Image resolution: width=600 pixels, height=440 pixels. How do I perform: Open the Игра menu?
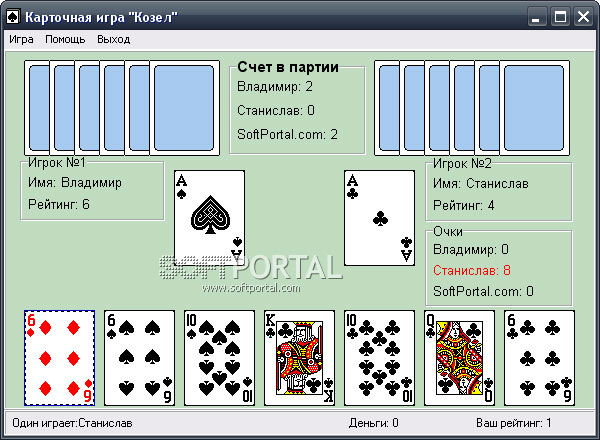coord(21,39)
